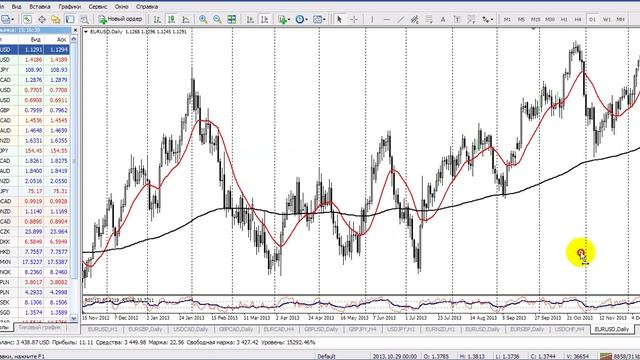The width and height of the screenshot is (640, 360).
Task: Toggle the Navigator panel icon
Action: point(56,19)
